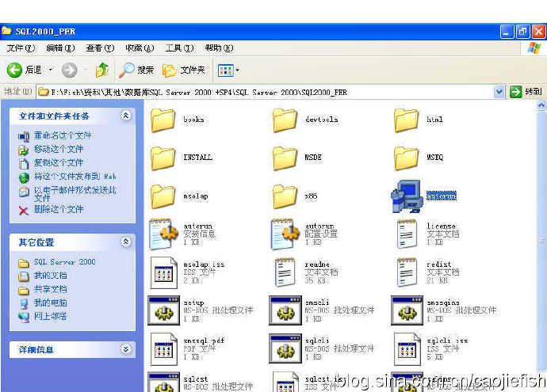Click inside the address bar path field

point(266,92)
